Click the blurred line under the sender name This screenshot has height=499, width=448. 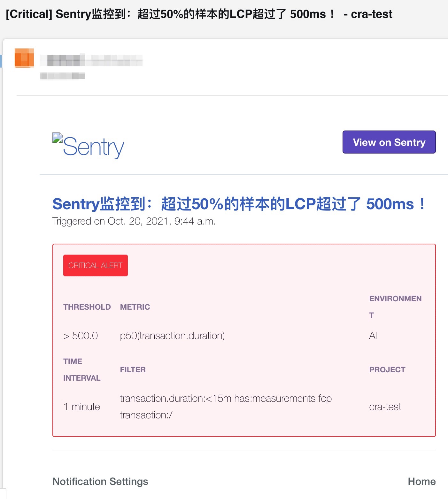[63, 76]
